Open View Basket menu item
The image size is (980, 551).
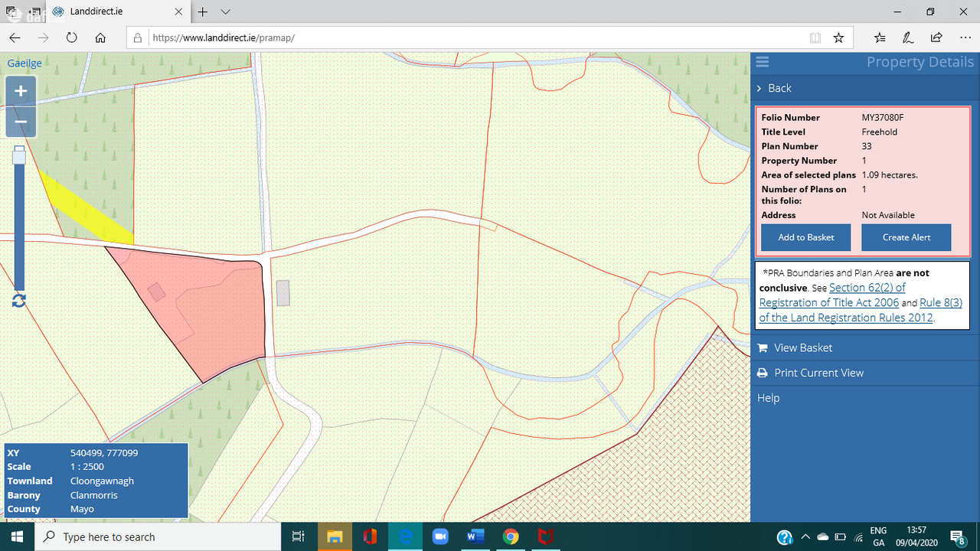[x=802, y=347]
